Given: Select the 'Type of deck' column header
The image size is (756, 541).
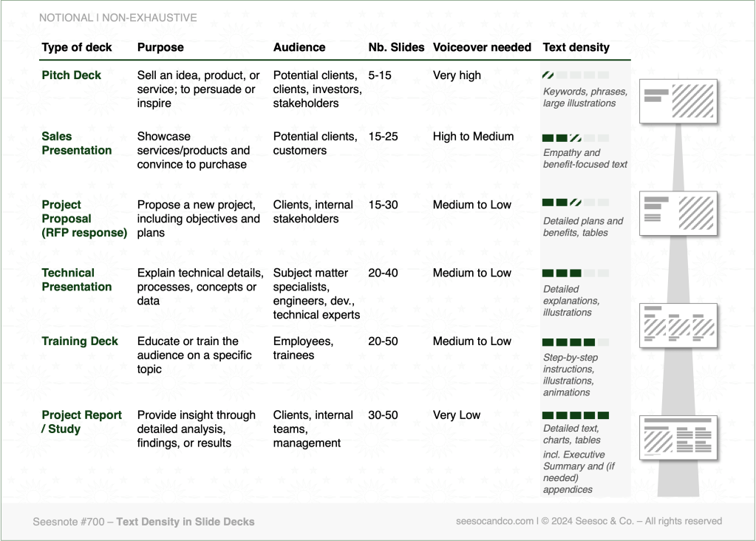Looking at the screenshot, I should point(77,47).
